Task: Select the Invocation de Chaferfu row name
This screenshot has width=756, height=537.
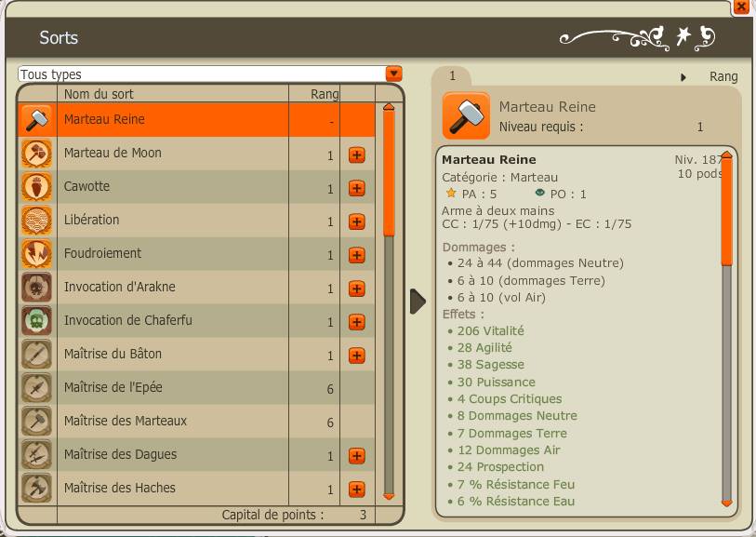Action: point(127,320)
